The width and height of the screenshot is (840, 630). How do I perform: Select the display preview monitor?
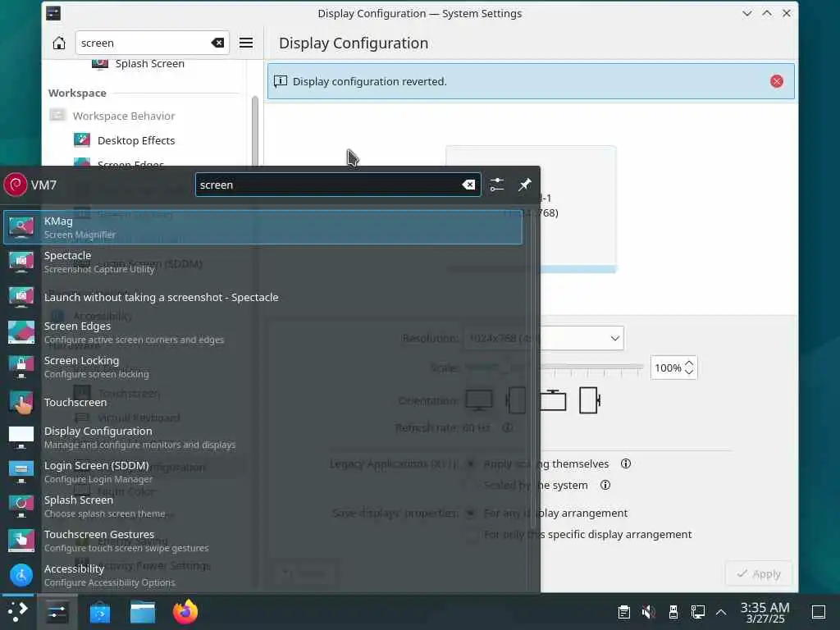click(531, 209)
